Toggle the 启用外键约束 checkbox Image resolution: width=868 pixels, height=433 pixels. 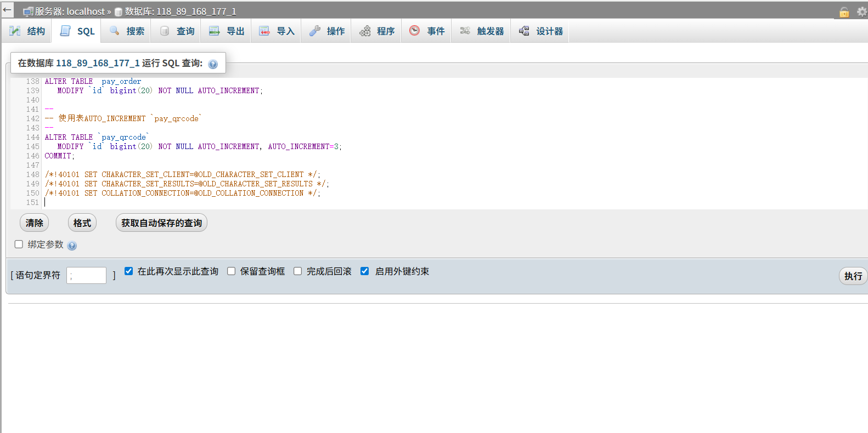tap(364, 271)
